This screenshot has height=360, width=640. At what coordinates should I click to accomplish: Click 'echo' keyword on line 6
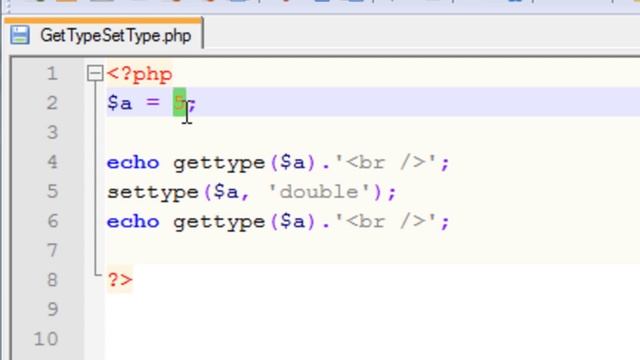coord(133,222)
